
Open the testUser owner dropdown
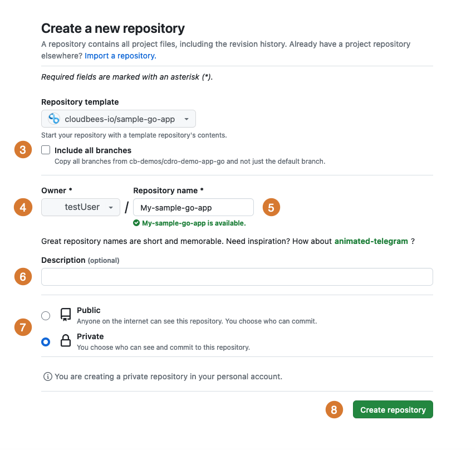80,207
